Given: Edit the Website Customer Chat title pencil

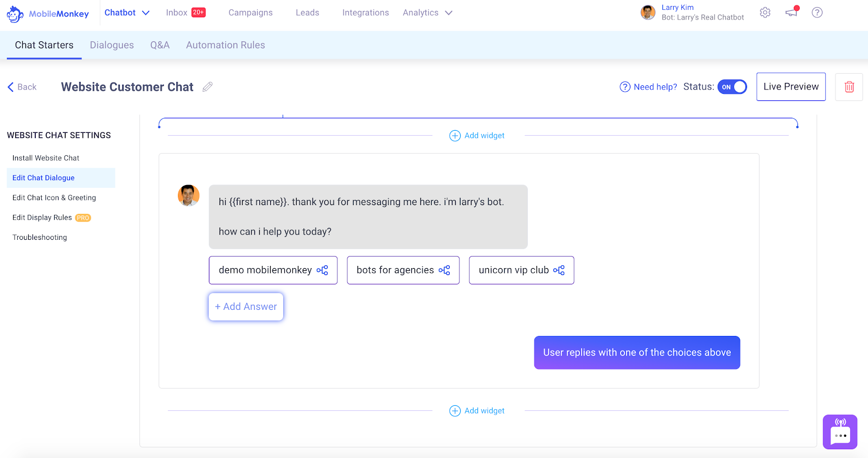Looking at the screenshot, I should 207,87.
